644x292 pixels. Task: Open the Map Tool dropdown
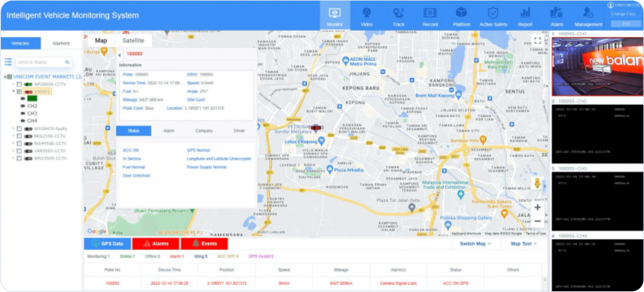point(523,244)
